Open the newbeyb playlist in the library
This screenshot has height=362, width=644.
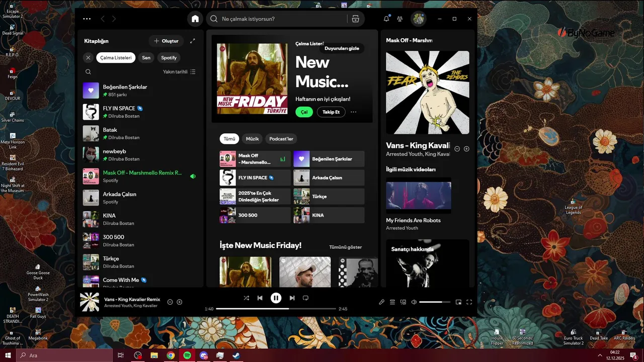(x=140, y=155)
